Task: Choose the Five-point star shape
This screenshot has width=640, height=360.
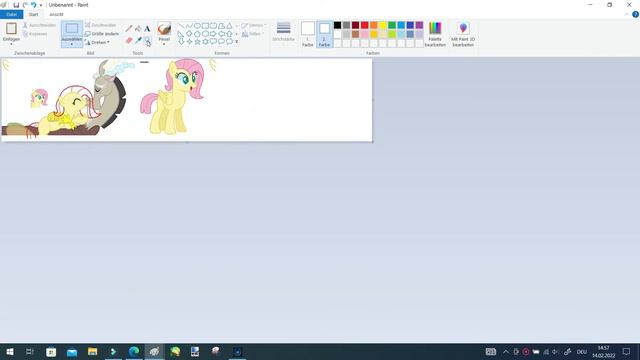Action: click(x=197, y=41)
